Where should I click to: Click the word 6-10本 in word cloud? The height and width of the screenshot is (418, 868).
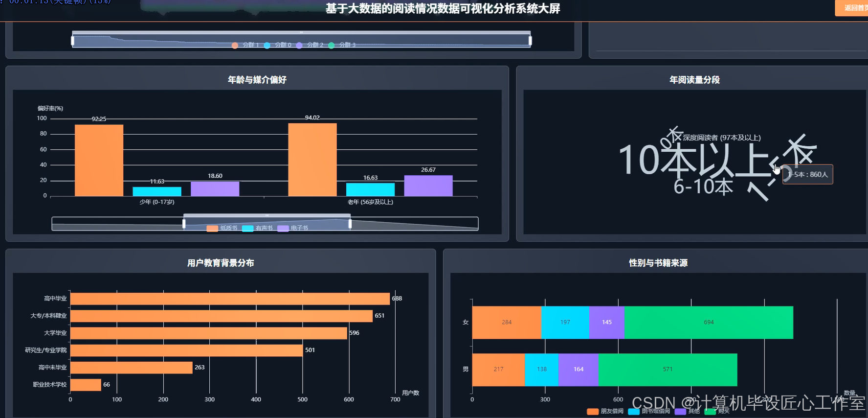[x=704, y=186]
